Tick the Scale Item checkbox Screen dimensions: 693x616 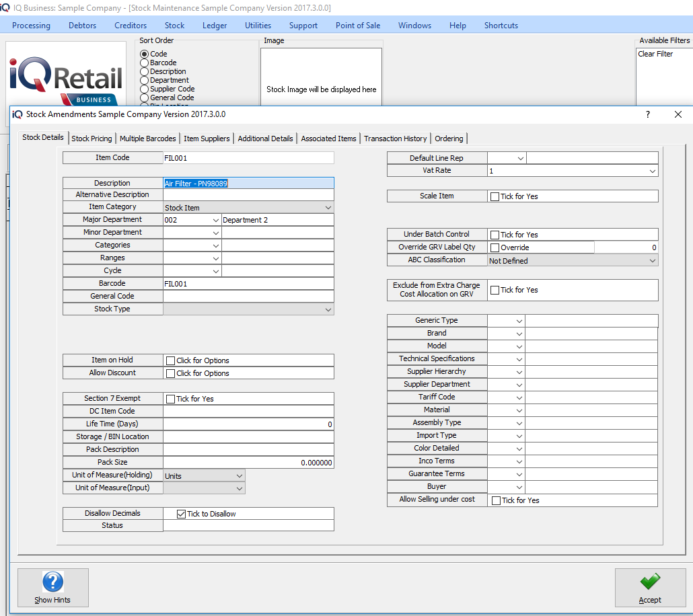(495, 196)
